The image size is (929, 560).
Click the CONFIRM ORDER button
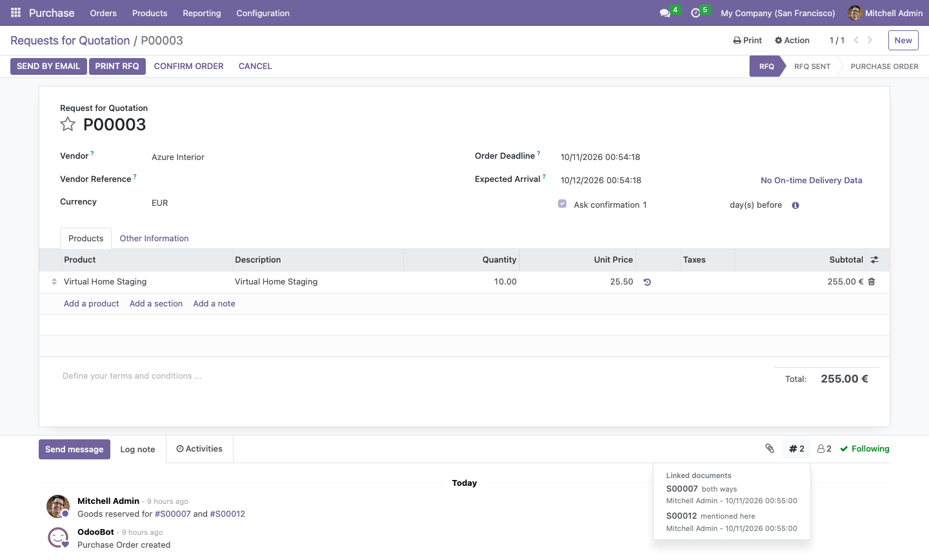[x=189, y=66]
